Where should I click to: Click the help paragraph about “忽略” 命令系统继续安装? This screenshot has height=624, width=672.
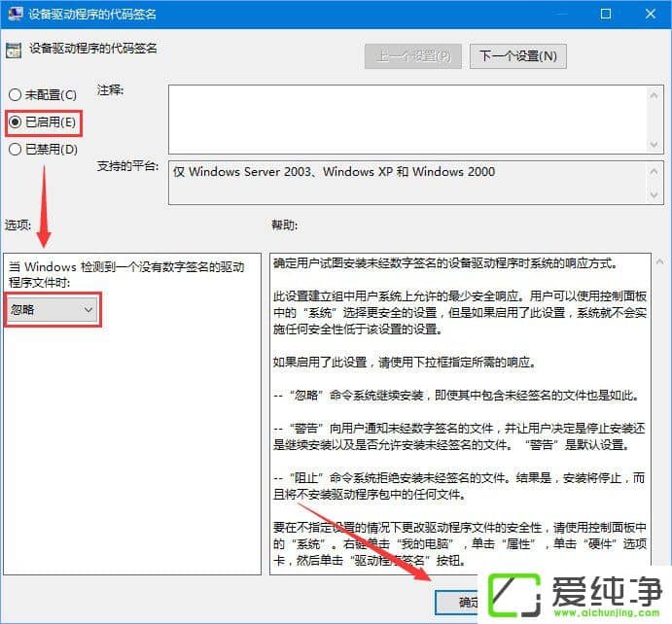click(x=456, y=395)
